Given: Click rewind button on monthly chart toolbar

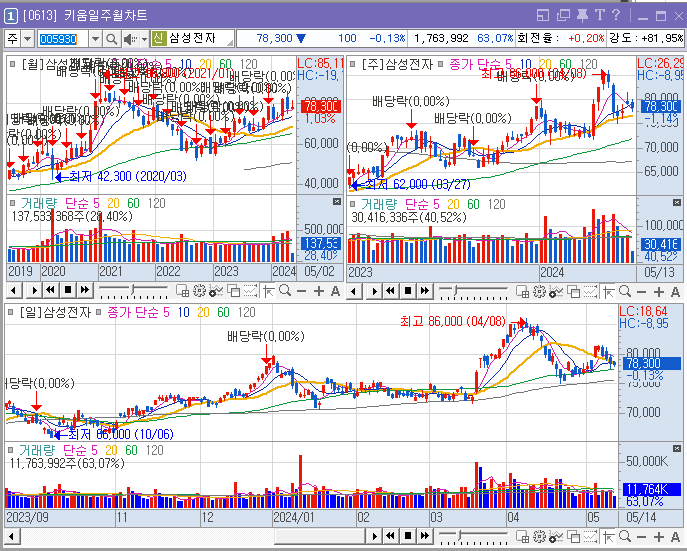Looking at the screenshot, I should (x=51, y=290).
